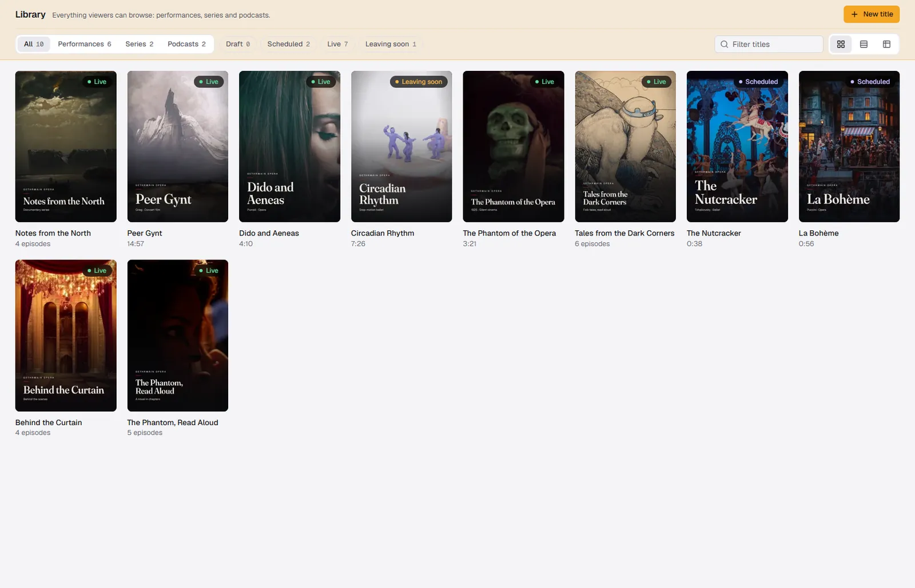Screen dimensions: 915x588
Task: Click the New title button
Action: pos(872,14)
